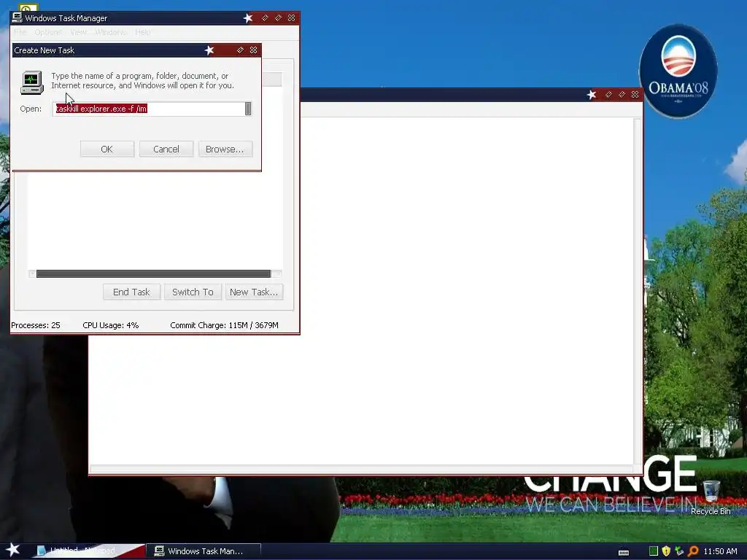Confirm the new task with OK
The image size is (747, 560).
point(107,149)
